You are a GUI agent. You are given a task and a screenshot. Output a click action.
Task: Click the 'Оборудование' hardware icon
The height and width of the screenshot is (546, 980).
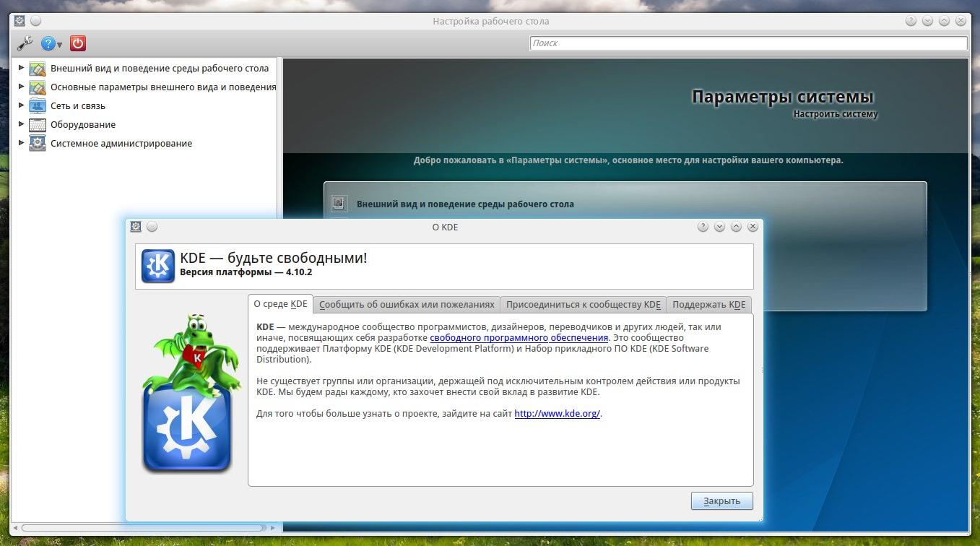[38, 125]
